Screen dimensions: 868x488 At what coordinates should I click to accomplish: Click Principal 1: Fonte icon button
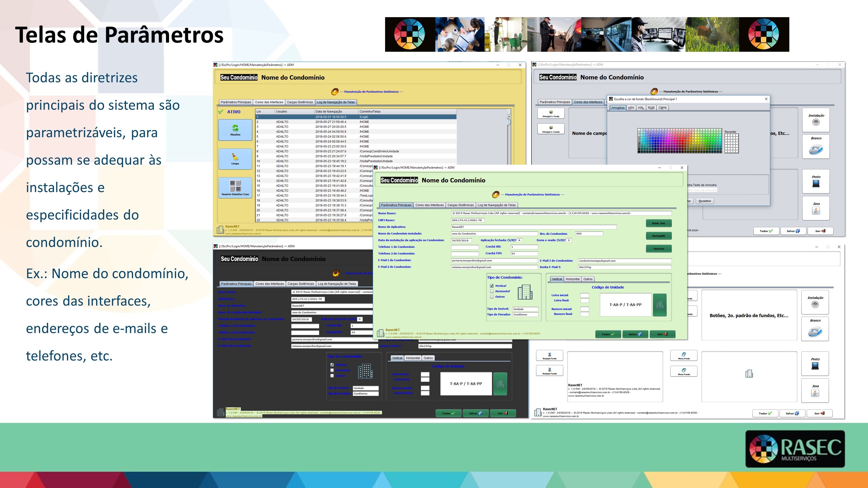[551, 113]
